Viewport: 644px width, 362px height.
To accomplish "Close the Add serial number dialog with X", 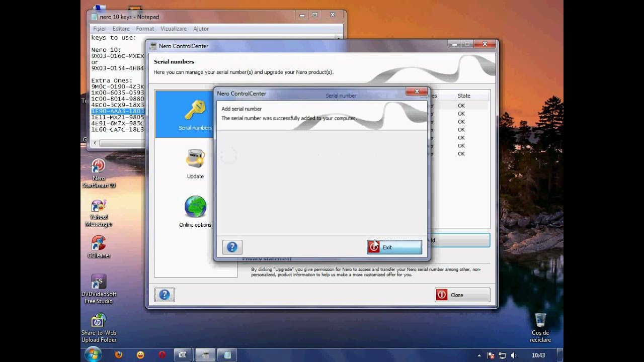I will click(417, 92).
